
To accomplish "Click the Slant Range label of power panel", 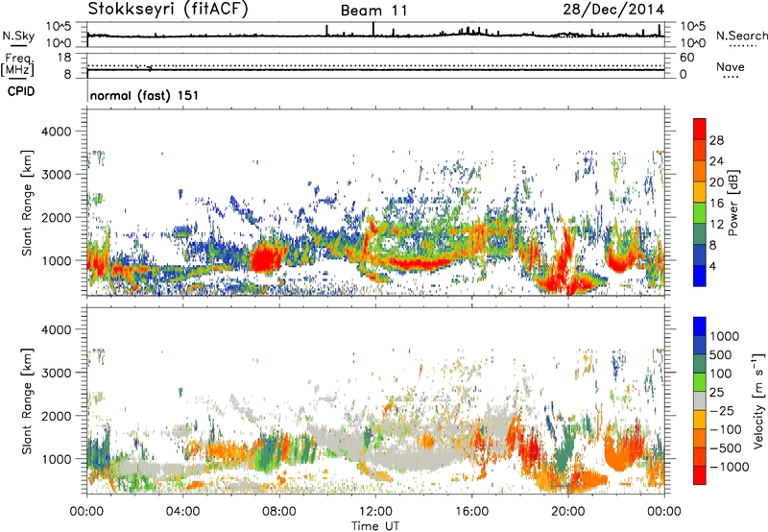I will pos(27,203).
